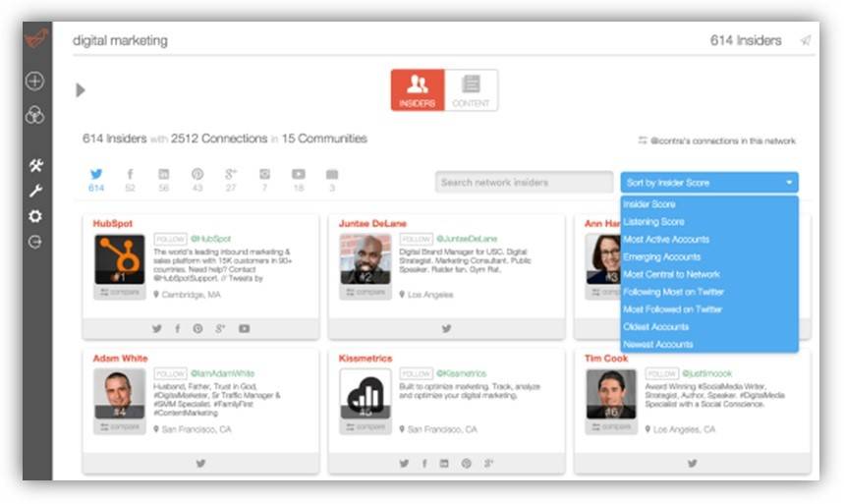Follow Juntae DeLane
The image size is (844, 504).
tap(416, 239)
